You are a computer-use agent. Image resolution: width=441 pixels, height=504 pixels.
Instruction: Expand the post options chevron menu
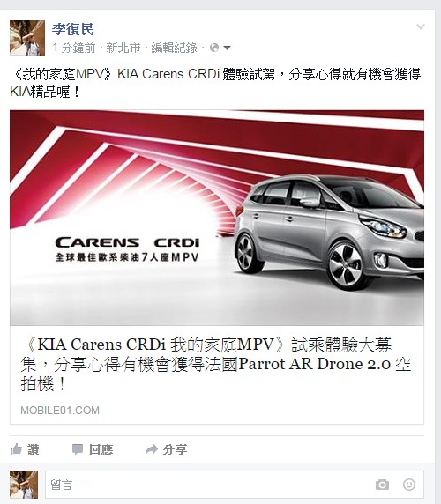point(421,26)
